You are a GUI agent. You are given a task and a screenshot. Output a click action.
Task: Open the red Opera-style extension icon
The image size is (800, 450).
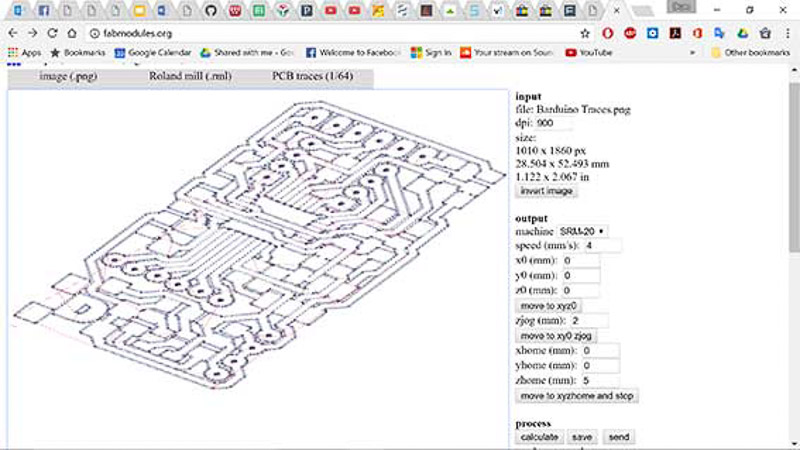click(607, 33)
